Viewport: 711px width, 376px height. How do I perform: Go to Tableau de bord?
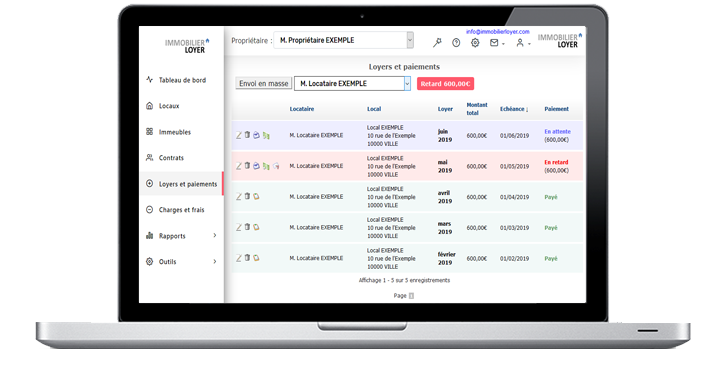[181, 80]
